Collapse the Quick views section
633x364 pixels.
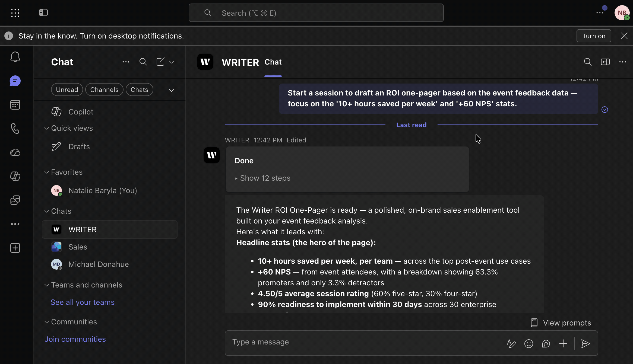point(47,128)
